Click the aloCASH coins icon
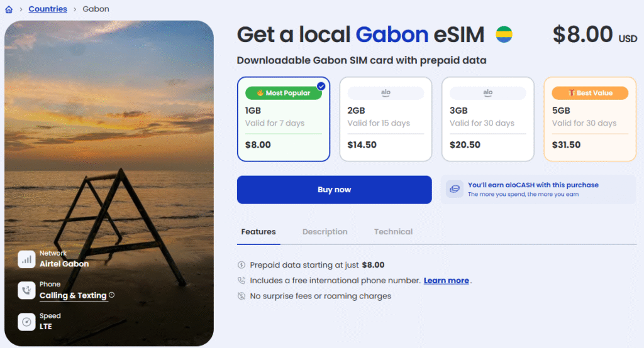The height and width of the screenshot is (348, 644). (x=455, y=189)
